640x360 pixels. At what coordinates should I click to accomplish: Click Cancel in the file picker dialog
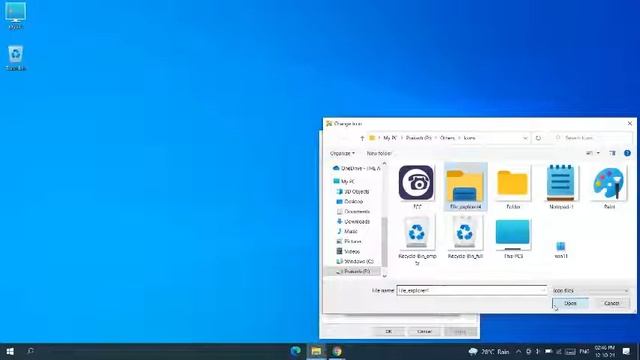point(611,303)
